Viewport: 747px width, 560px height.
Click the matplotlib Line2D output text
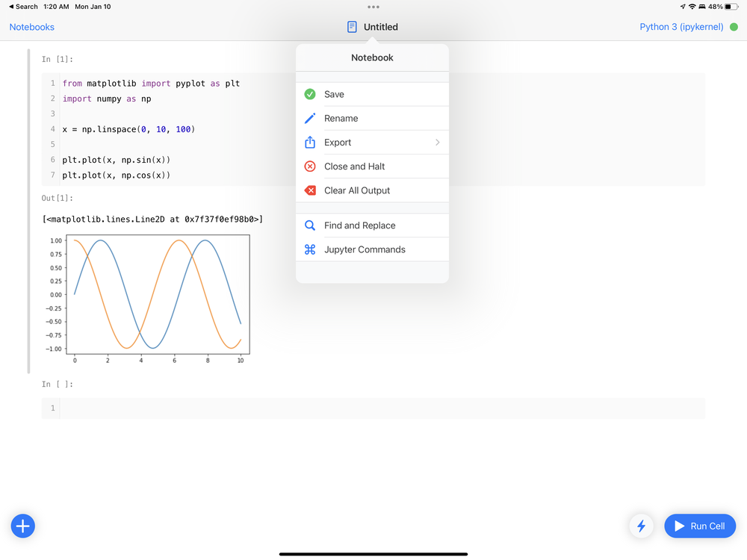[x=152, y=219]
